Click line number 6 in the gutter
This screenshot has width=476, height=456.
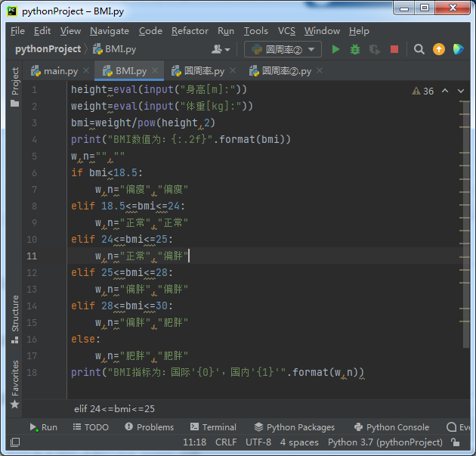34,173
